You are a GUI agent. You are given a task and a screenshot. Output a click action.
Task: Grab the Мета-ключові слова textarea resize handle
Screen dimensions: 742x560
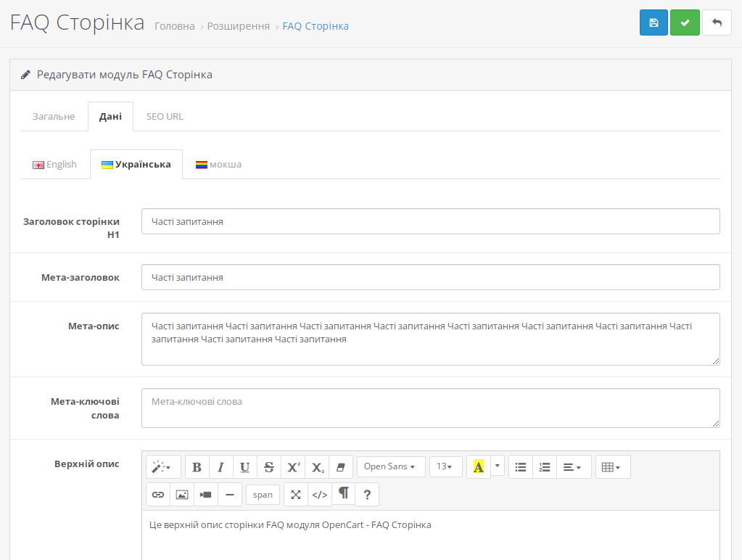[x=715, y=424]
